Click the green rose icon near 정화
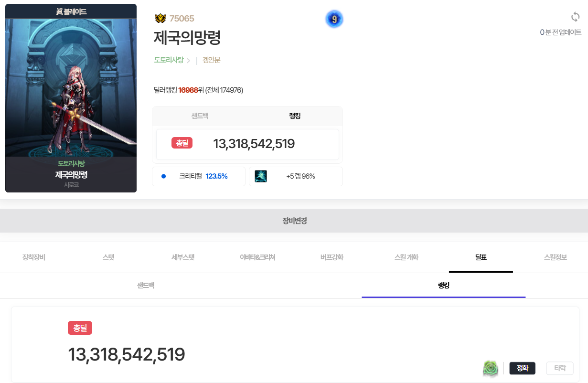588x383 pixels. tap(491, 368)
